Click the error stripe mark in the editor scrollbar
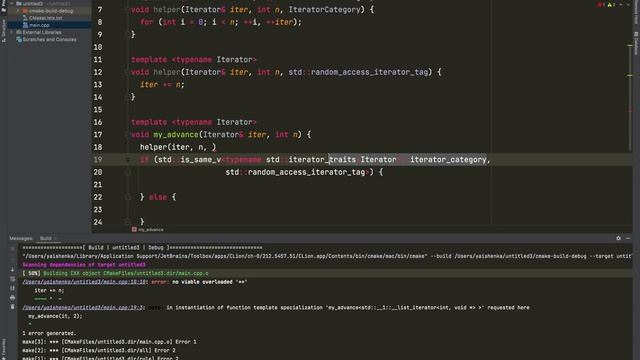 click(630, 110)
